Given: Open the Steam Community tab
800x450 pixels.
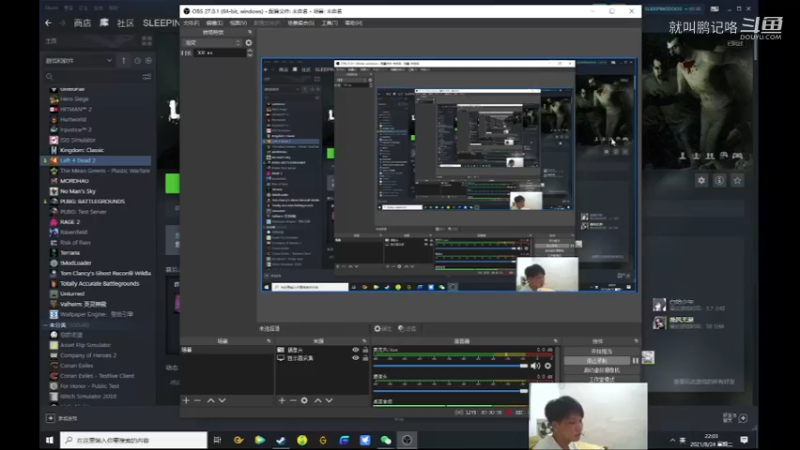Looking at the screenshot, I should (126, 23).
